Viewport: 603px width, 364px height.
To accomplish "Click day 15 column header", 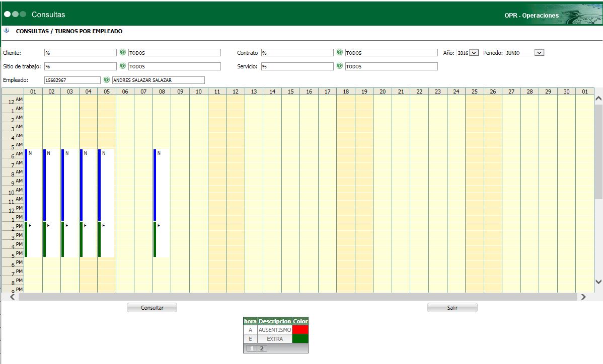I will (x=291, y=92).
